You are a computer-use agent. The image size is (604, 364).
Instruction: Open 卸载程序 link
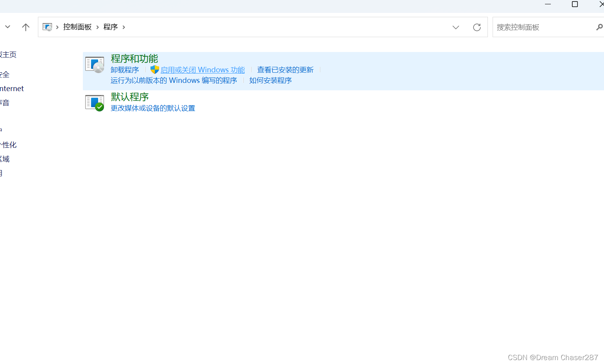point(125,70)
